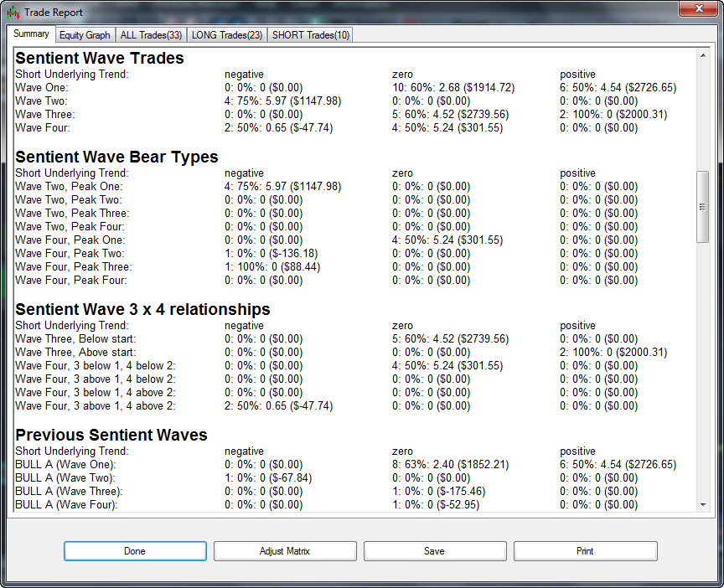Viewport: 724px width, 588px height.
Task: Open the SHORT Trades(10) tab
Action: click(x=310, y=35)
